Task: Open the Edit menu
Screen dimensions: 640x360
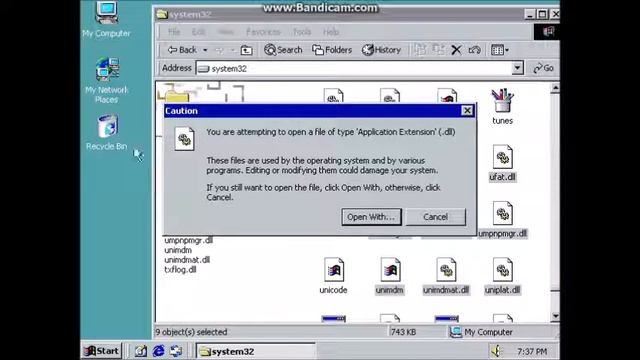Action: (198, 32)
